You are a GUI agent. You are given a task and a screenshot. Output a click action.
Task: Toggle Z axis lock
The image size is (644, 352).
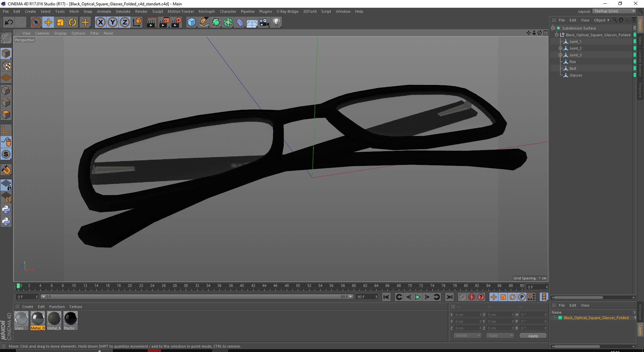click(x=125, y=23)
